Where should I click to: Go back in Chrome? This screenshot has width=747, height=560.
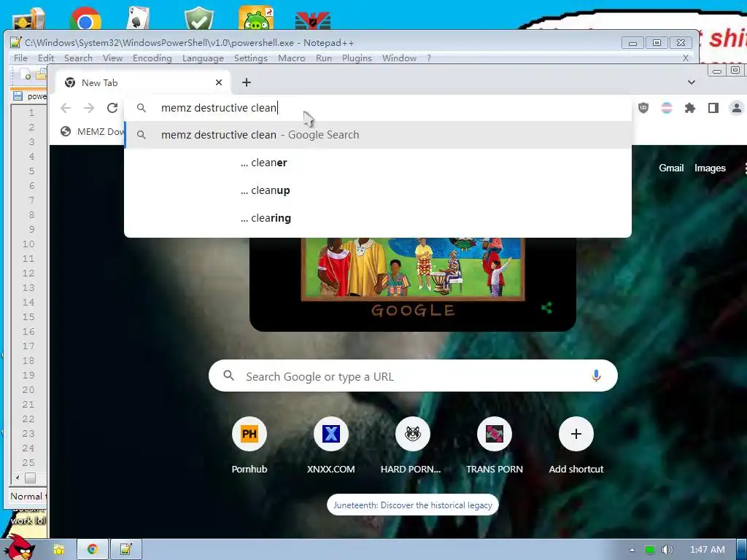click(66, 108)
